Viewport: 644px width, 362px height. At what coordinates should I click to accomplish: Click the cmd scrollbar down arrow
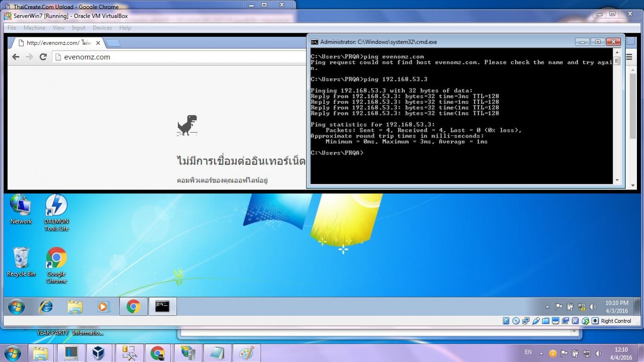coord(617,180)
